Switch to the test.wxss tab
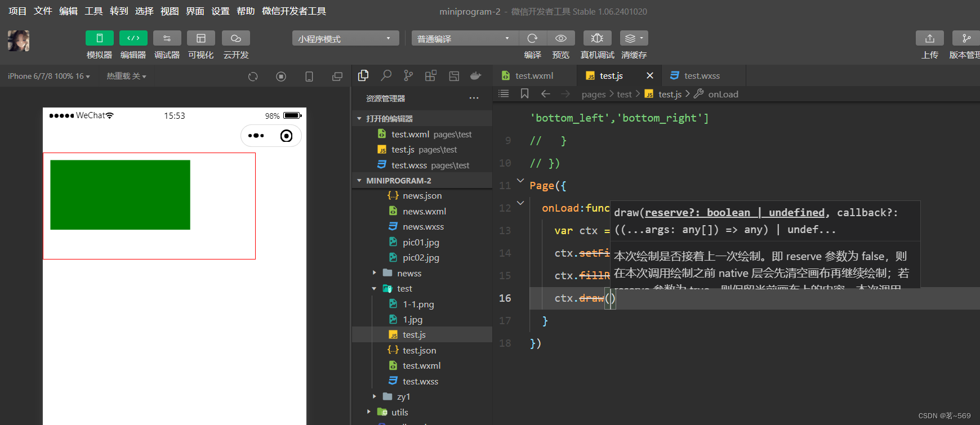This screenshot has height=425, width=980. 702,75
